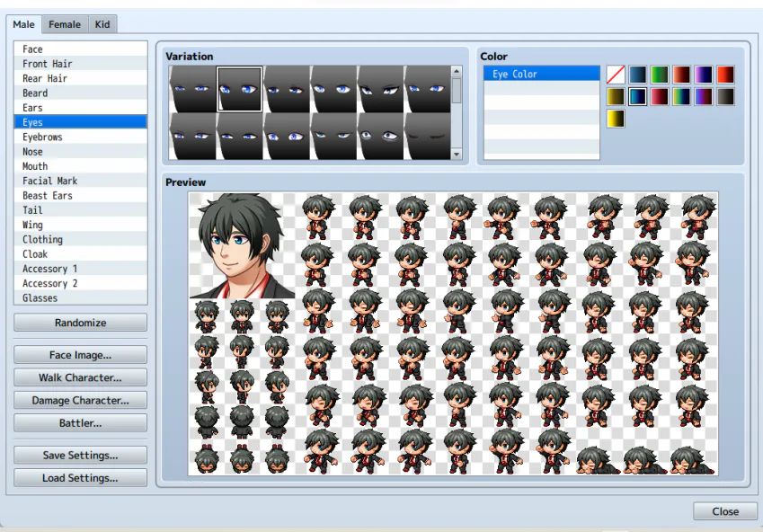Choose the blue-purple-to-maroon gradient swatch
The image size is (763, 532).
point(703,96)
